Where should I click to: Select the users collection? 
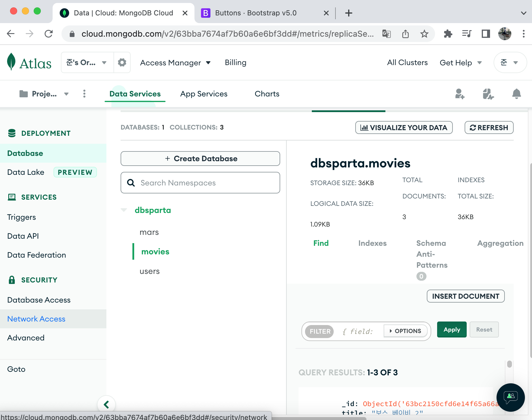pos(150,271)
